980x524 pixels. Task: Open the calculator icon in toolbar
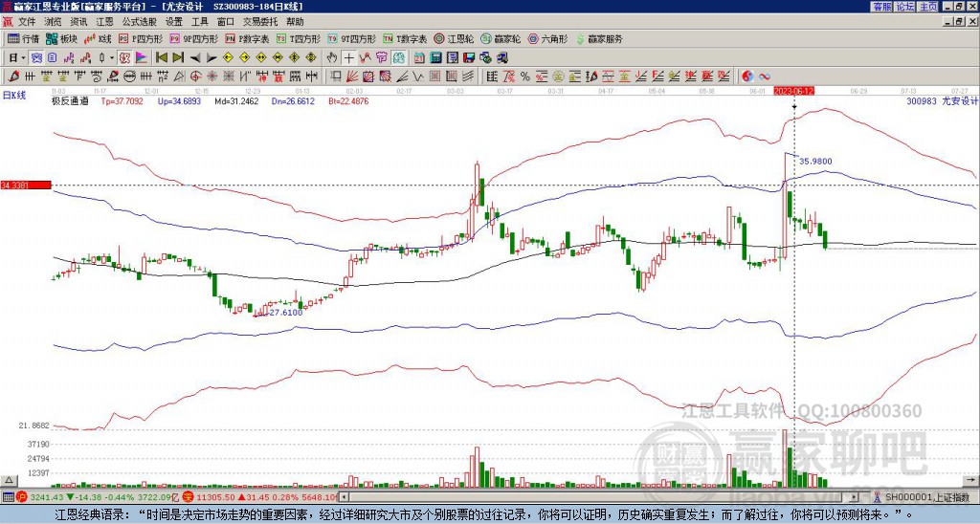[x=435, y=58]
